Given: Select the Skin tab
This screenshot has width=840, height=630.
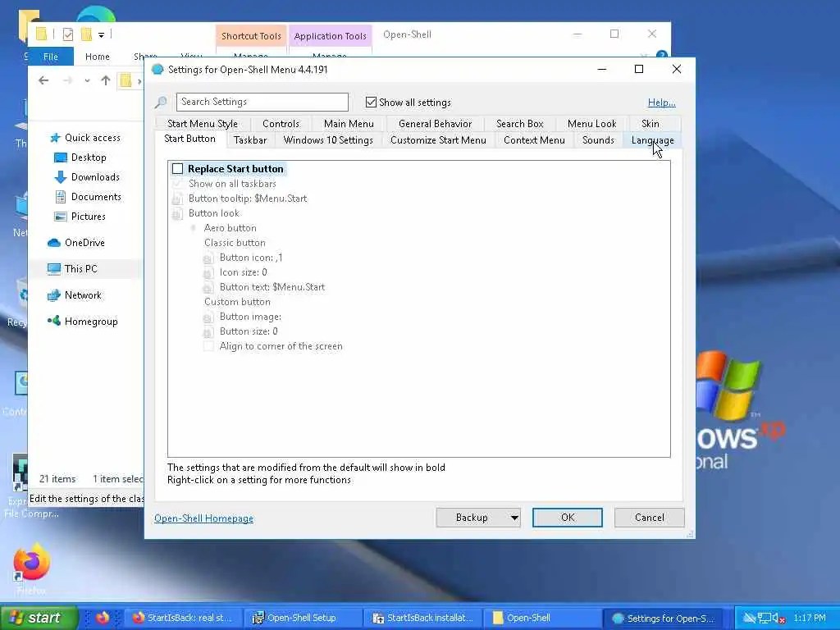Looking at the screenshot, I should [650, 124].
